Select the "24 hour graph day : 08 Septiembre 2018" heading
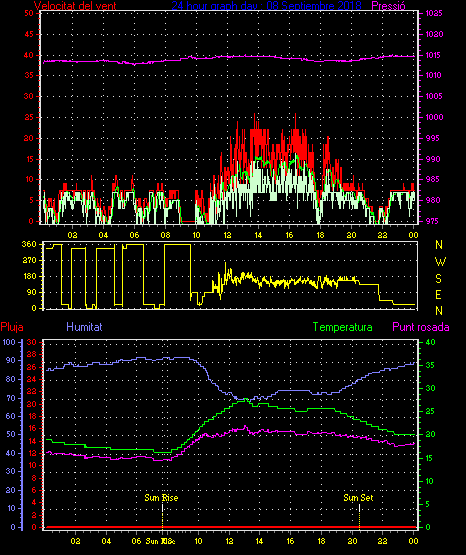466x555 pixels. [266, 6]
